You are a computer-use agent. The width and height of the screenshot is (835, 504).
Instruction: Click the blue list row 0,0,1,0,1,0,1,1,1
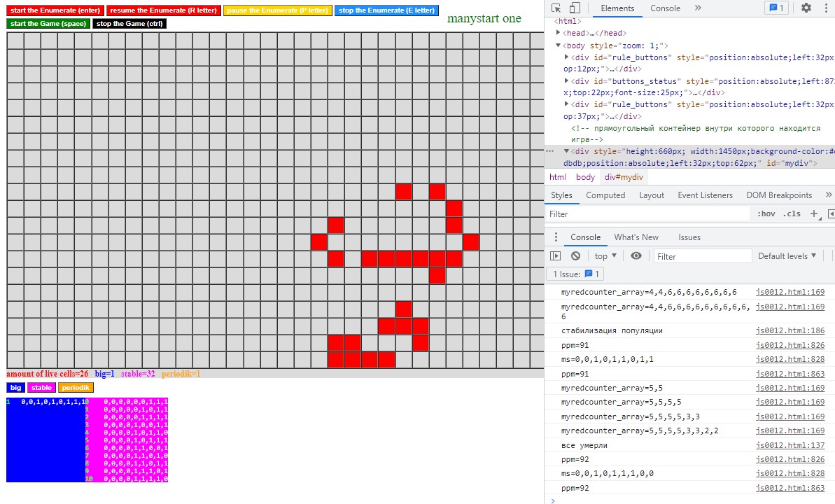pyautogui.click(x=53, y=402)
